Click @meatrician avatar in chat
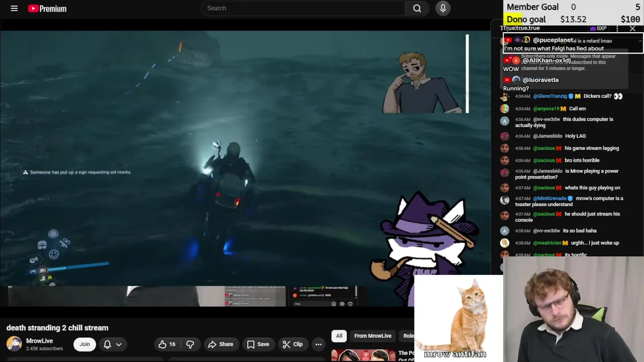Screen dimensions: 644x362 [x=505, y=243]
